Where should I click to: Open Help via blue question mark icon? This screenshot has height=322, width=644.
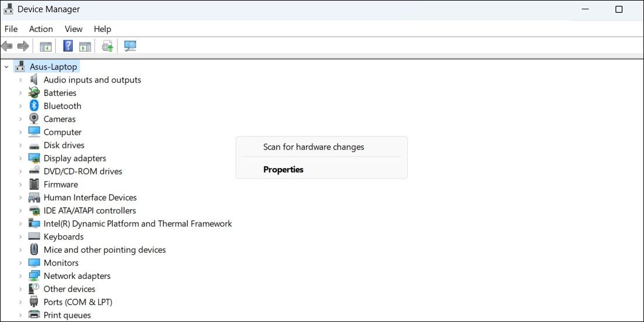point(68,46)
